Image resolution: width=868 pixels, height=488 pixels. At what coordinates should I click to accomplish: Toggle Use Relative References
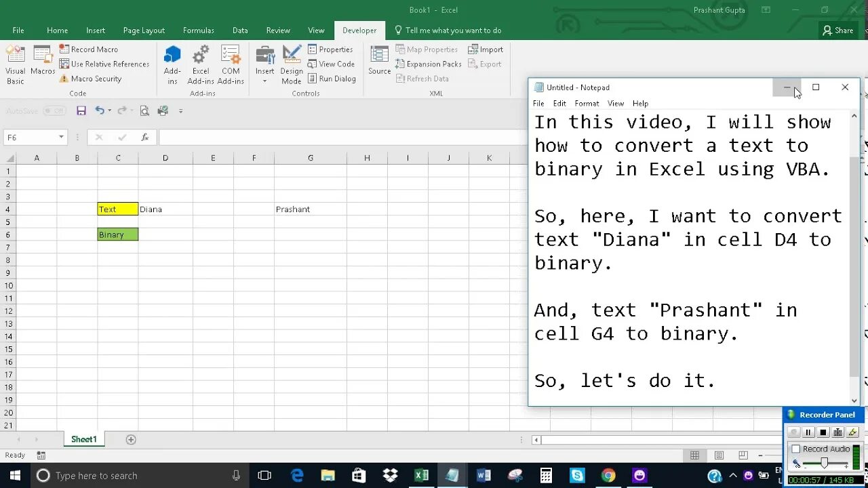pos(104,64)
